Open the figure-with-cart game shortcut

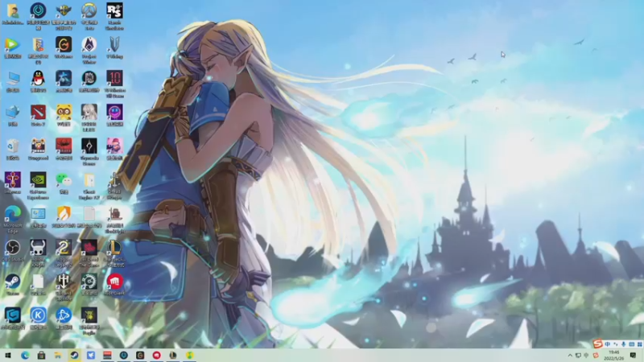(114, 214)
